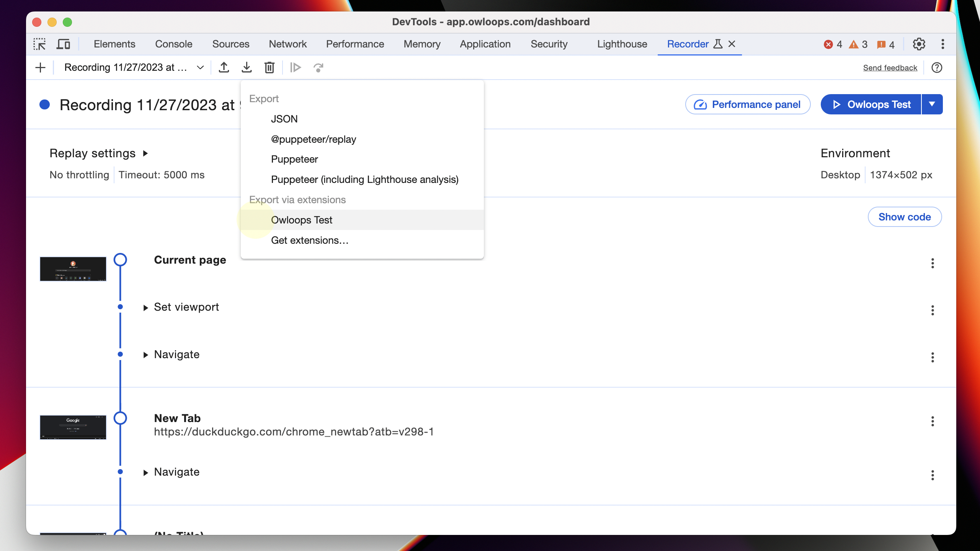
Task: Click the red errors count badge
Action: (833, 44)
